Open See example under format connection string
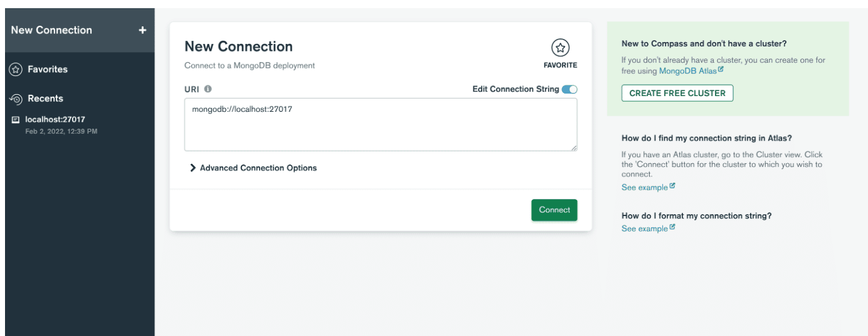This screenshot has width=868, height=336. pos(644,229)
